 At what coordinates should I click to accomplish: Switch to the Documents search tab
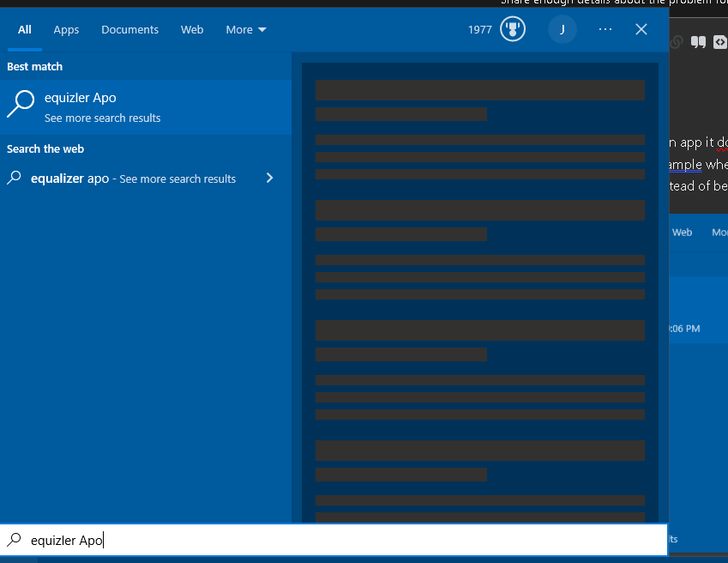pyautogui.click(x=130, y=30)
